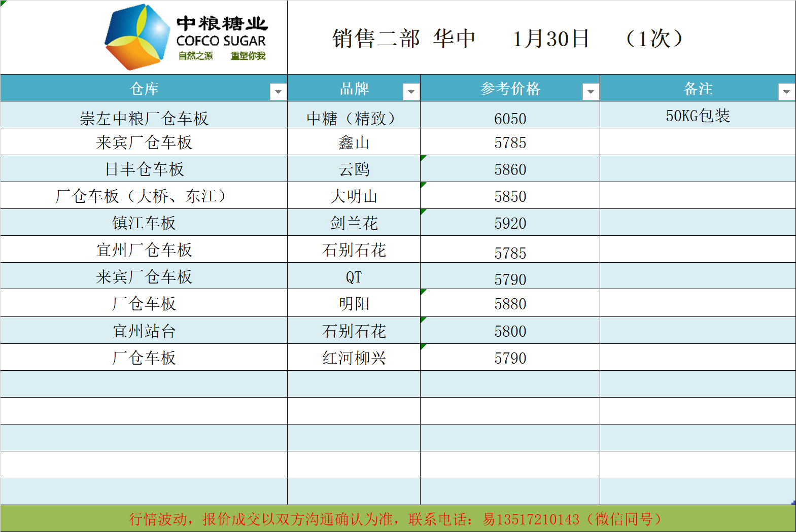Open the 品牌 column filter dropdown

coord(411,92)
